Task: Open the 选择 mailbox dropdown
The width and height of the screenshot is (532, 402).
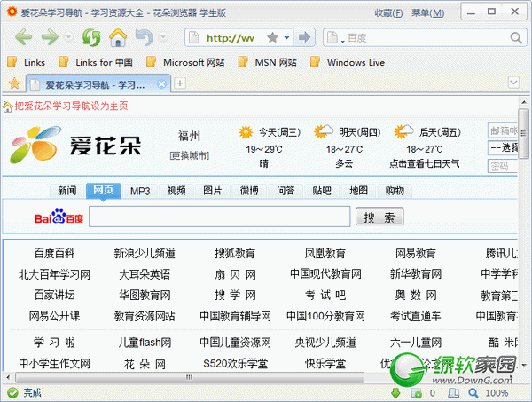Action: pos(503,147)
